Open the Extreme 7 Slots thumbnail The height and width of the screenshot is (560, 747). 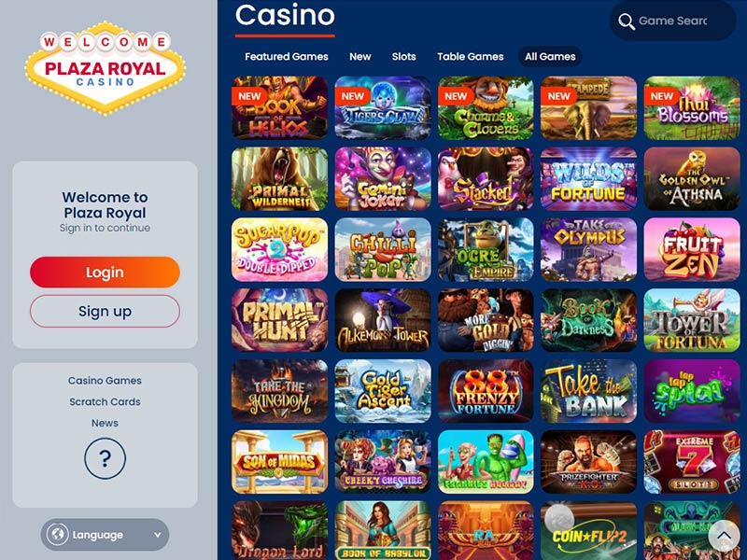692,462
